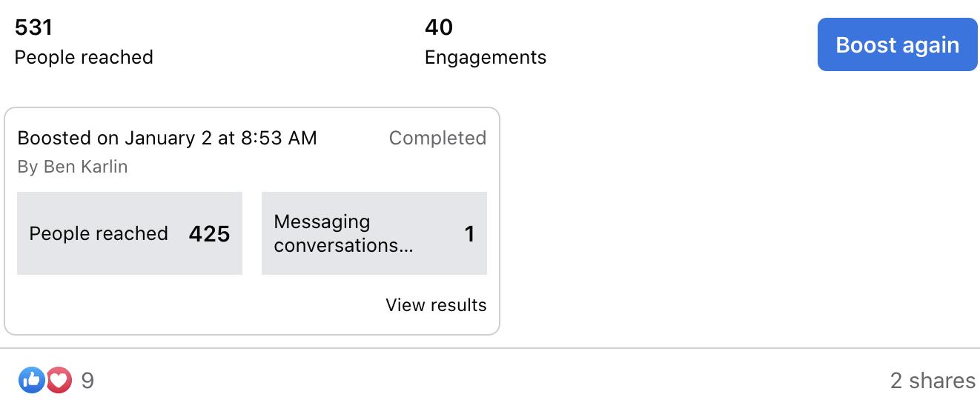This screenshot has width=980, height=400.
Task: Click the word shares in the shares count
Action: pyautogui.click(x=942, y=381)
